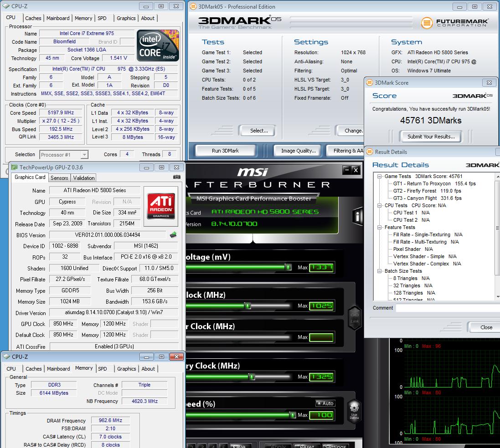Open CPU tab in bottom CPU-Z window

click(11, 369)
